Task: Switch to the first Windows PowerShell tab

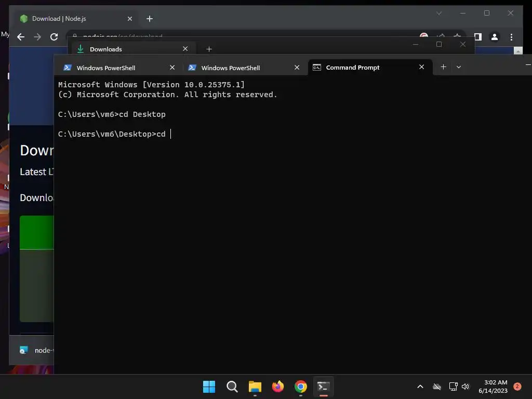Action: click(x=119, y=68)
